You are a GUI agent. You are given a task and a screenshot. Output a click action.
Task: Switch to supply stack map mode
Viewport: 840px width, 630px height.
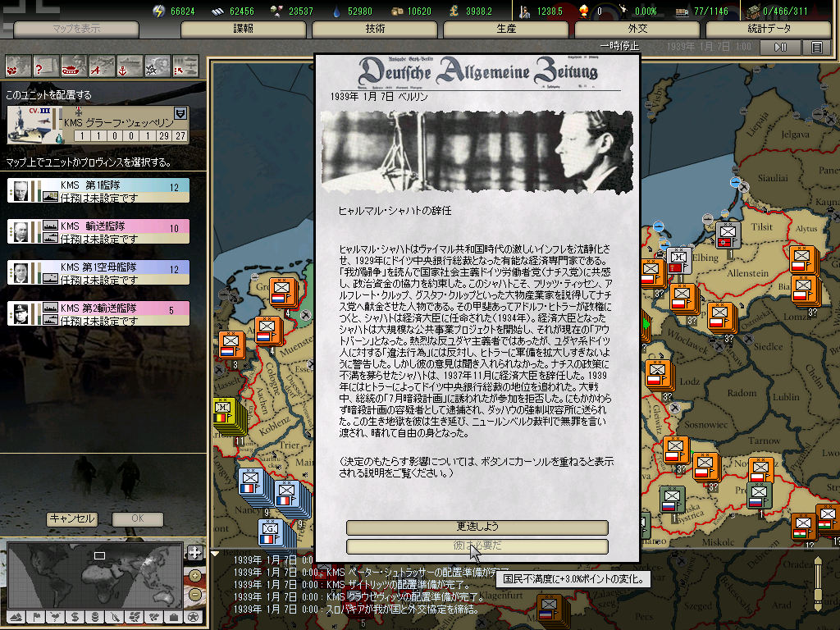click(95, 617)
